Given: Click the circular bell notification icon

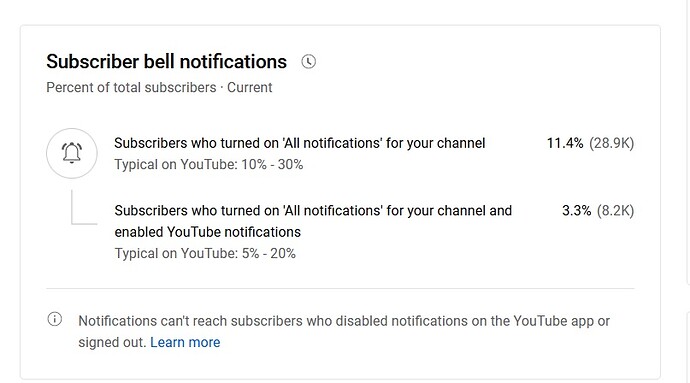Looking at the screenshot, I should [x=72, y=153].
